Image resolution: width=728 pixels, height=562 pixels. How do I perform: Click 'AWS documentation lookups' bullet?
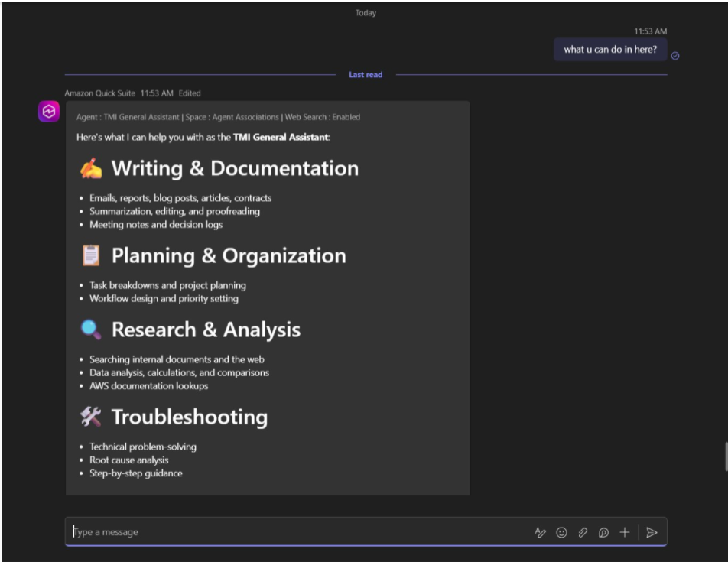coord(148,386)
